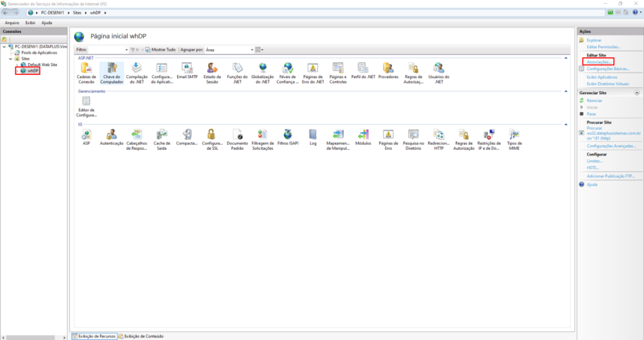Open Email SMTP settings
644x340 pixels.
coord(187,71)
